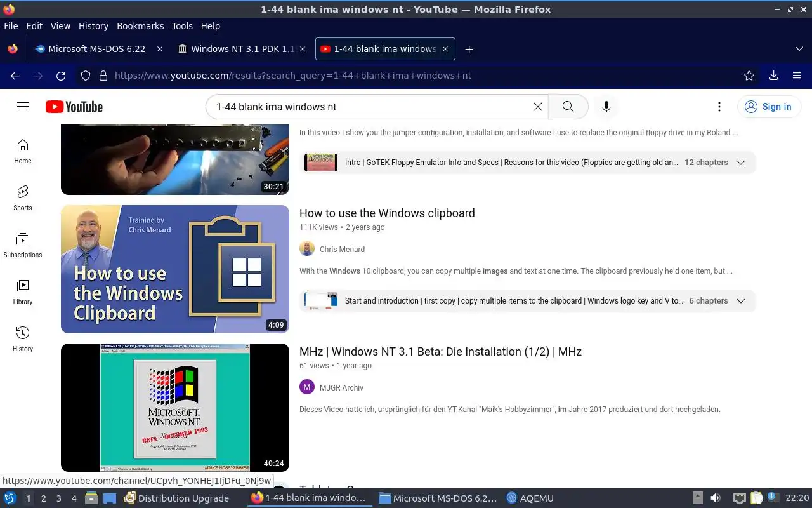Screen dimensions: 812x508
Task: Open How to use the Windows clipboard title
Action: pos(387,213)
